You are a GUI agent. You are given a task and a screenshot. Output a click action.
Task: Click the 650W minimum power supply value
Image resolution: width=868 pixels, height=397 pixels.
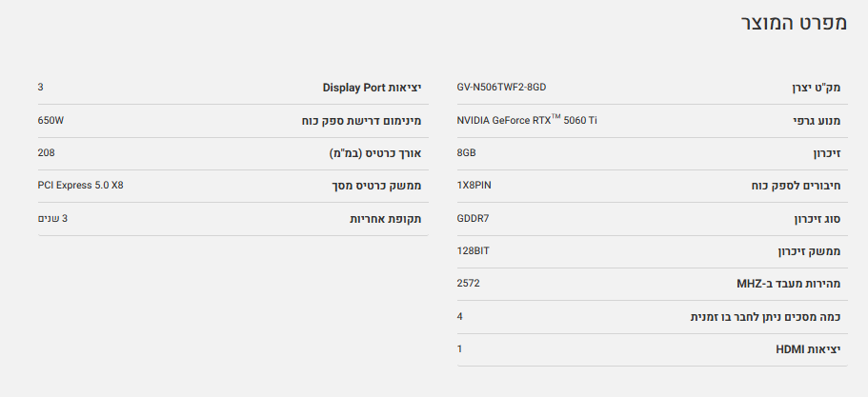50,120
